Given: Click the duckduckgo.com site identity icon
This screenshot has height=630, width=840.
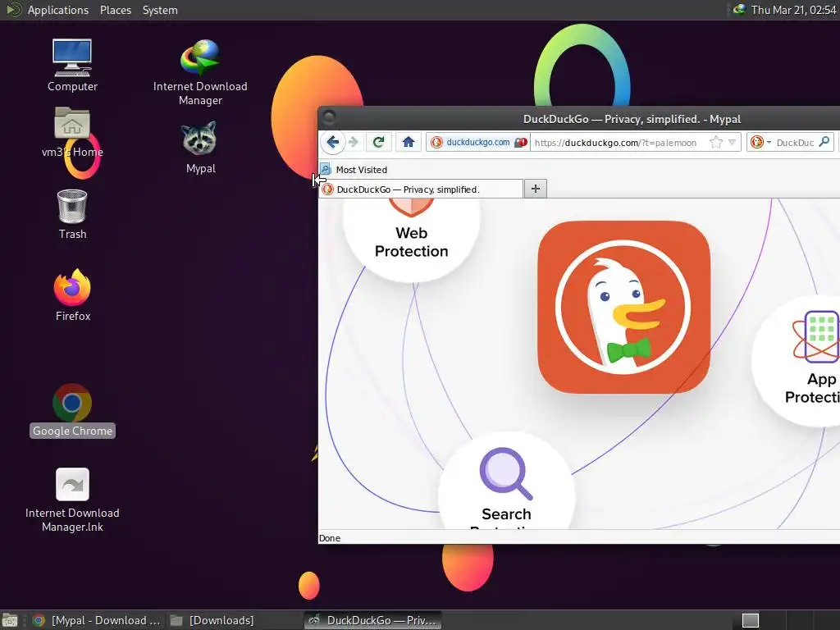Looking at the screenshot, I should tap(437, 142).
